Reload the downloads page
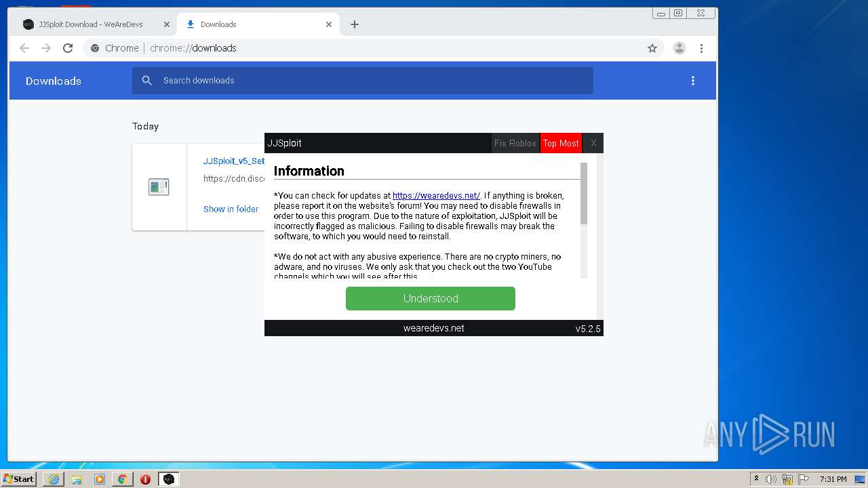Viewport: 868px width, 488px height. click(68, 48)
